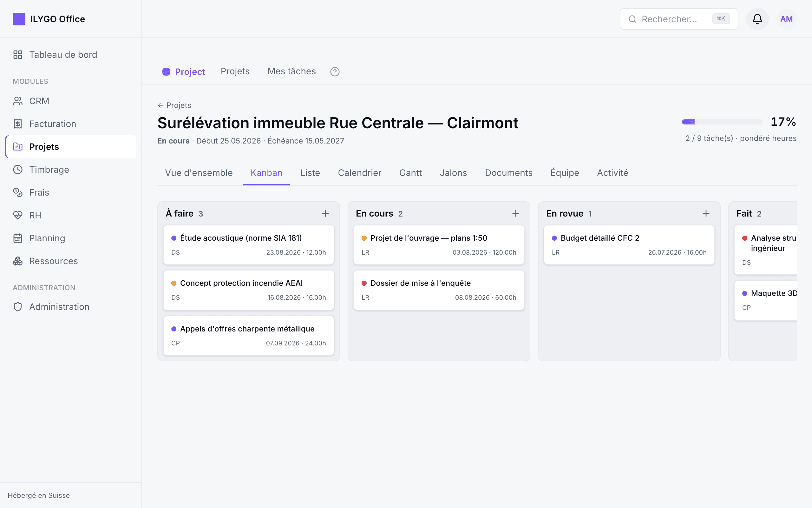Viewport: 812px width, 508px height.
Task: Open the Documents tab
Action: pos(509,173)
